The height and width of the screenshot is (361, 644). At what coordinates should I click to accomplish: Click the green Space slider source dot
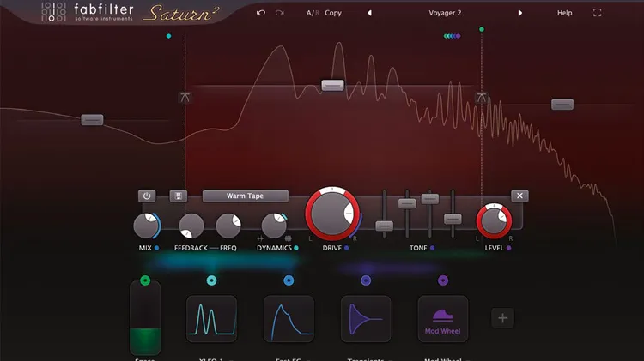145,280
